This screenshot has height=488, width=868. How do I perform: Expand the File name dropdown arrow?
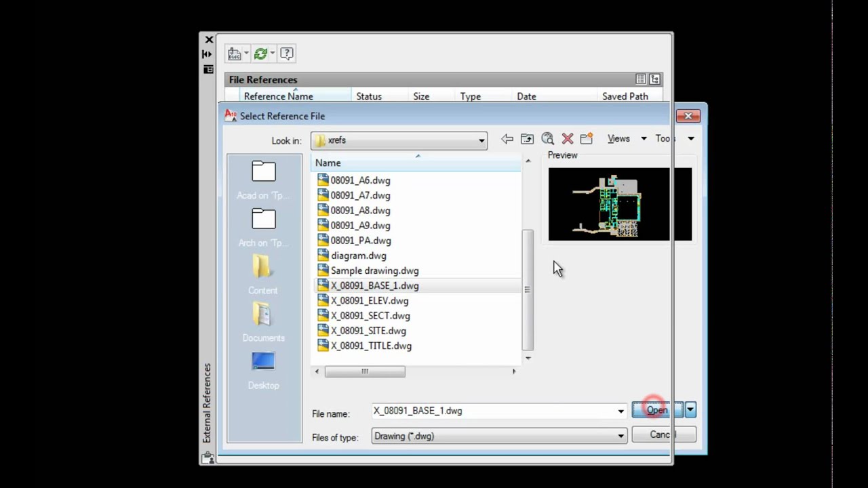[x=620, y=411]
